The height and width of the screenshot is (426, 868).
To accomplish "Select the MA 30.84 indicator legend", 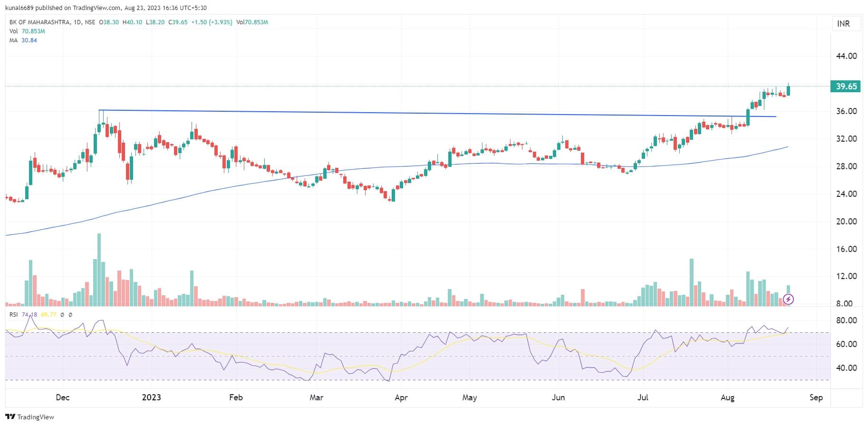I will [x=23, y=40].
